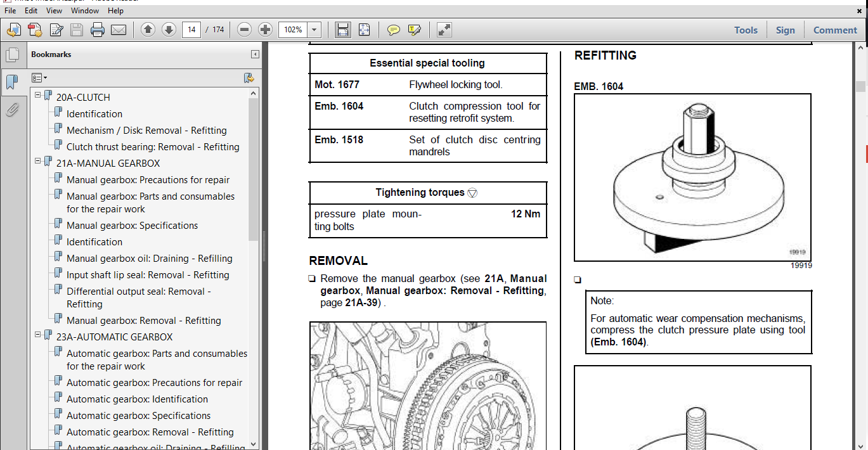The image size is (868, 450).
Task: Click the zoom out minus button
Action: coord(245,30)
